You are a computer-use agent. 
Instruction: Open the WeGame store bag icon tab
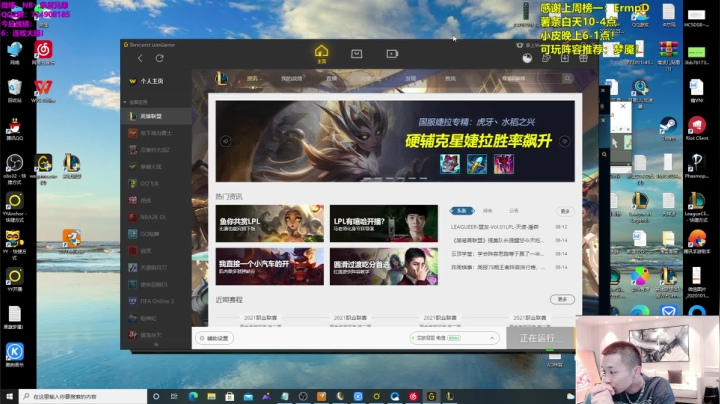356,54
